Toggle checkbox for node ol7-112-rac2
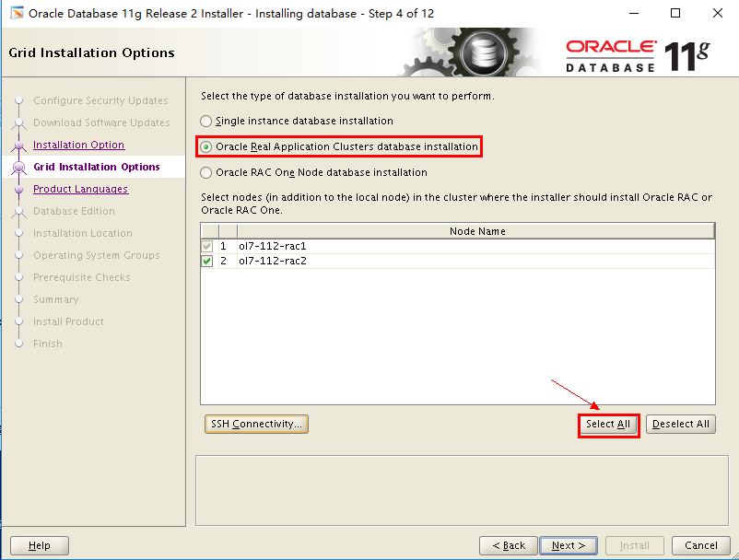This screenshot has width=739, height=560. point(207,261)
